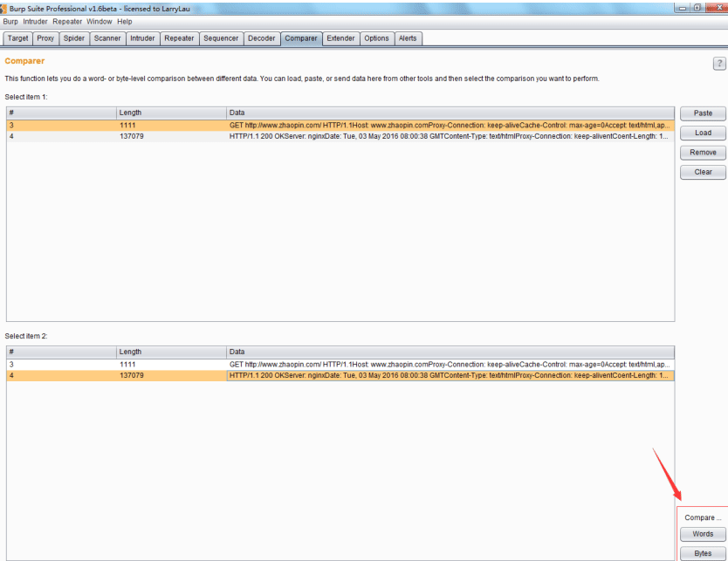Switch to the Alerts tab
Screen dimensions: 728x561
click(408, 38)
